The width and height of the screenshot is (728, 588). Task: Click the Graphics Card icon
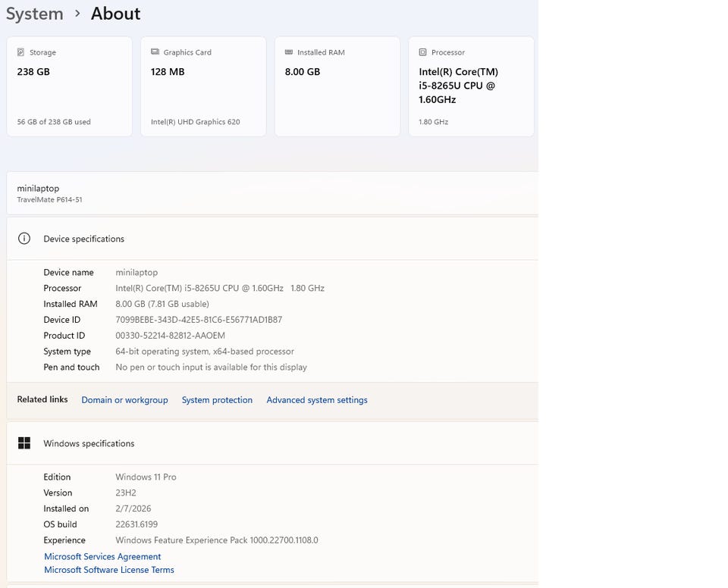point(155,52)
